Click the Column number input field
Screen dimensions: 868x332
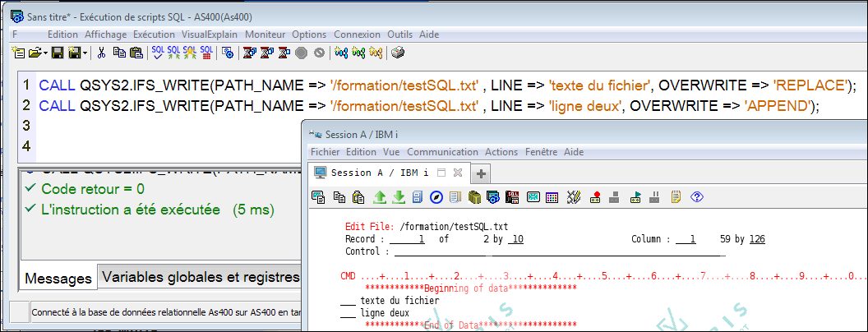685,240
